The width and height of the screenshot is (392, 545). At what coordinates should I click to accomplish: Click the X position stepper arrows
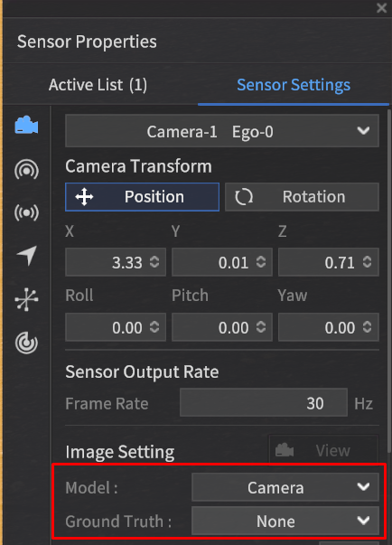pyautogui.click(x=154, y=262)
